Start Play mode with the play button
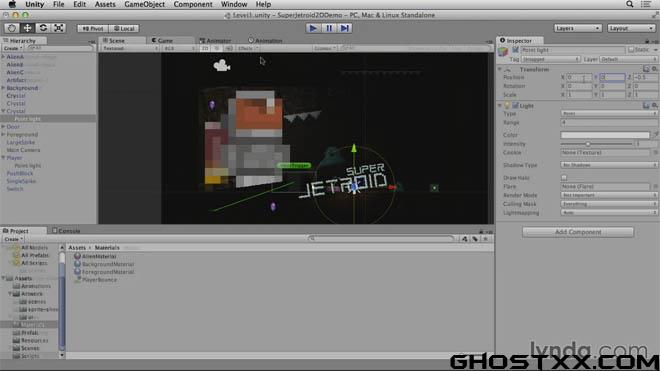The image size is (660, 371). click(313, 28)
